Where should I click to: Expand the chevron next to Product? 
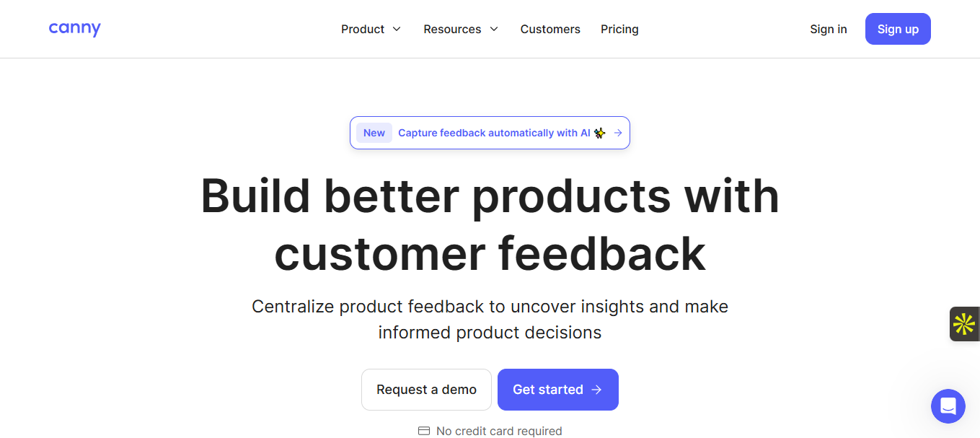click(397, 29)
